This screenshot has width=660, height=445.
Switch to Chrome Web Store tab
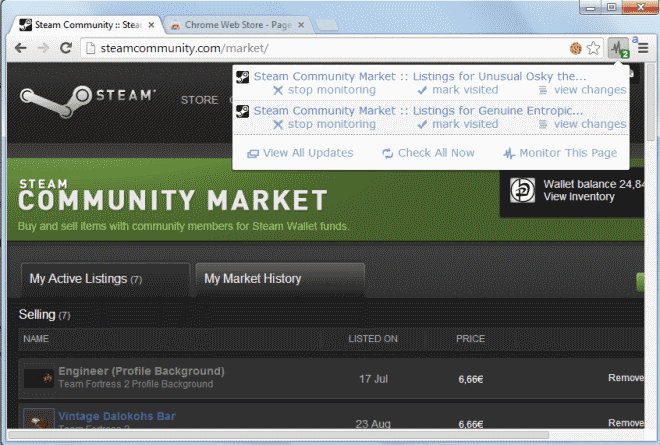(x=238, y=25)
